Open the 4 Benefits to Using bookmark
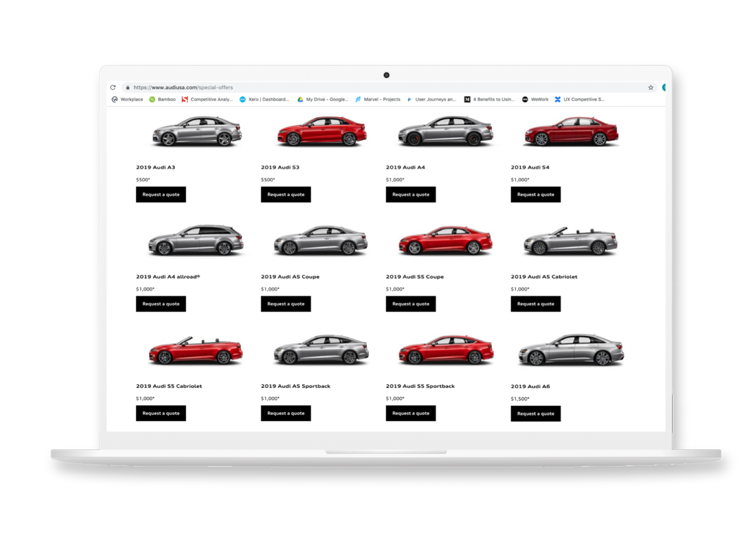 pos(489,99)
